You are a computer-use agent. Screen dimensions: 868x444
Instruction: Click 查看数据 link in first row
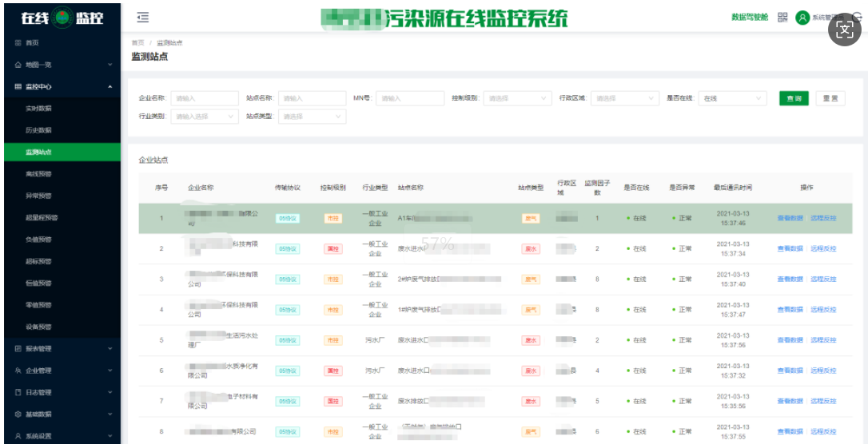(790, 218)
